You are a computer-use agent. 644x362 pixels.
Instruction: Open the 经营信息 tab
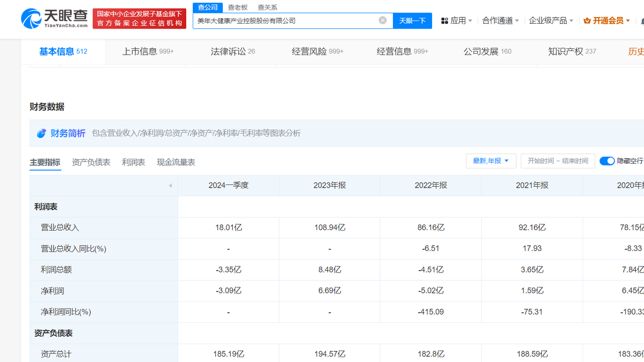402,51
